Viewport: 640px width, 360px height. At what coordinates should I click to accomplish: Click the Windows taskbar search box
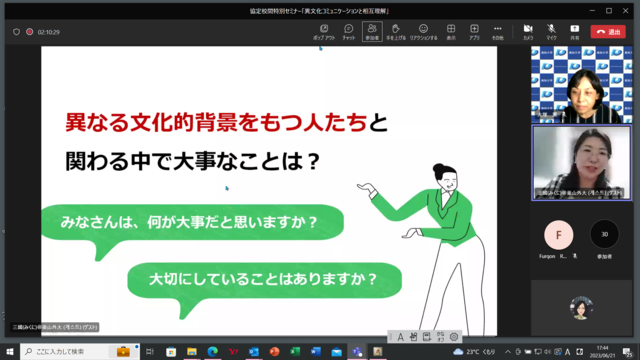pyautogui.click(x=79, y=351)
